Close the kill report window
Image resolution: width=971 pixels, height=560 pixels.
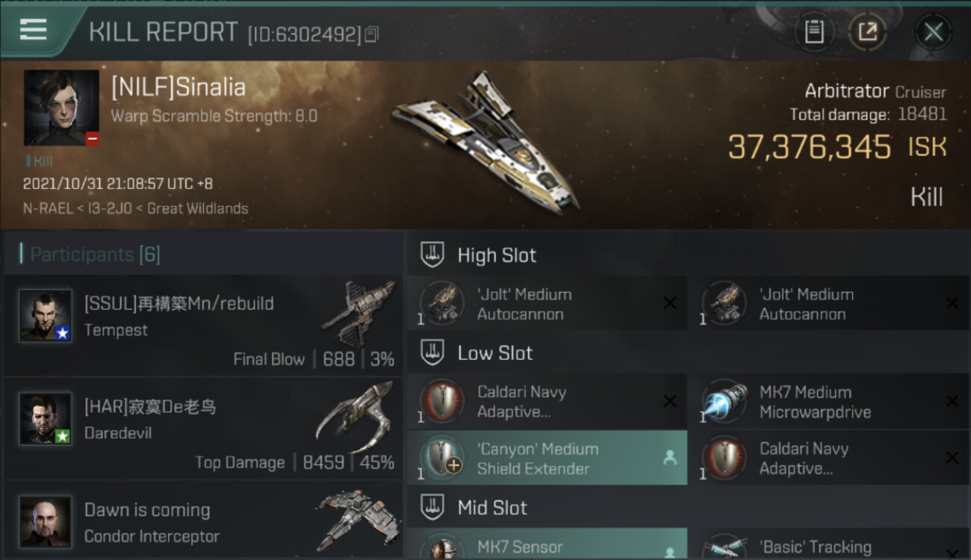[933, 32]
